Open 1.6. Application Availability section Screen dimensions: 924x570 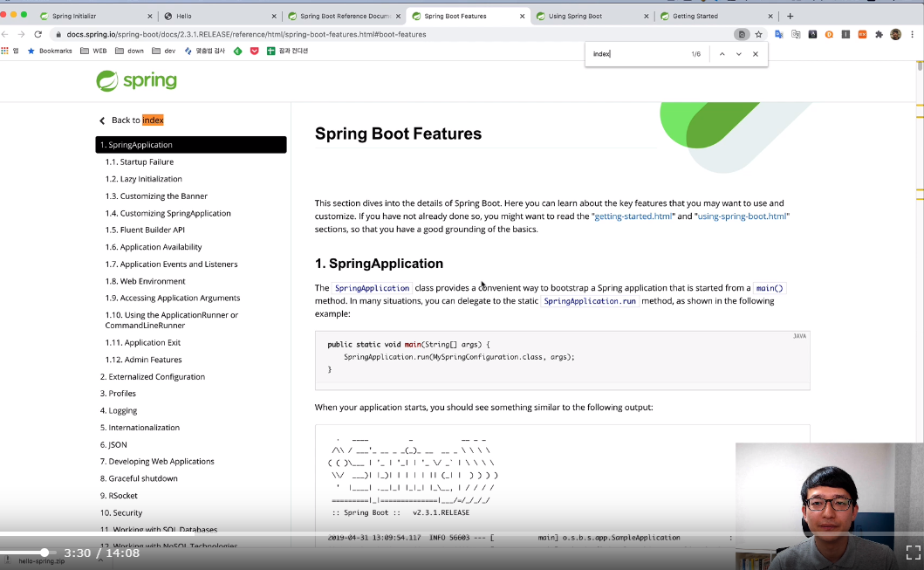click(154, 247)
